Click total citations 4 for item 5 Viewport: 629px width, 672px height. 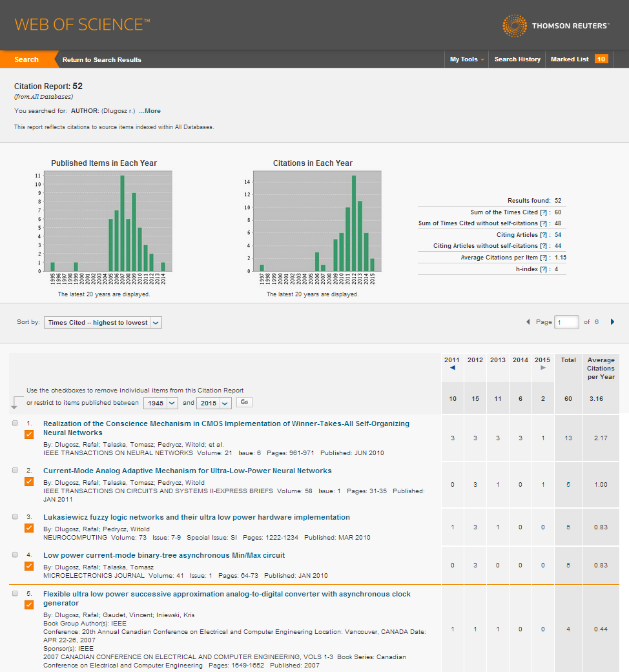tap(568, 629)
